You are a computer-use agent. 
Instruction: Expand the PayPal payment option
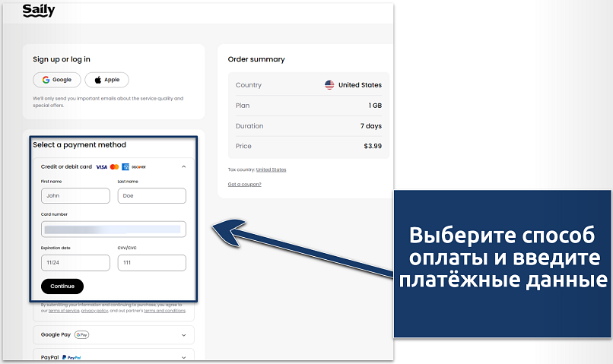point(183,356)
